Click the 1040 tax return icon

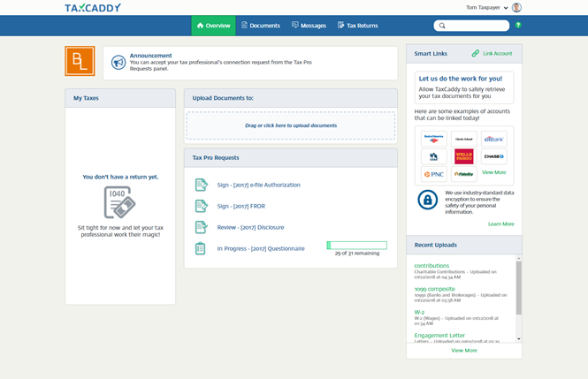click(x=119, y=202)
